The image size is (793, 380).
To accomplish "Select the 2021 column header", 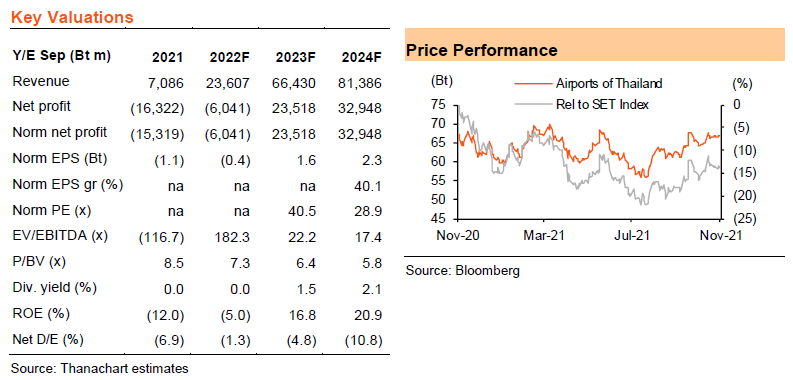I will 168,57.
